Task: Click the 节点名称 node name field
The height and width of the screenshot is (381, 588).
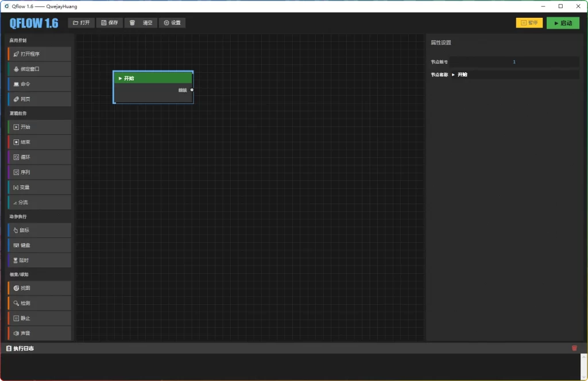Action: click(x=514, y=75)
